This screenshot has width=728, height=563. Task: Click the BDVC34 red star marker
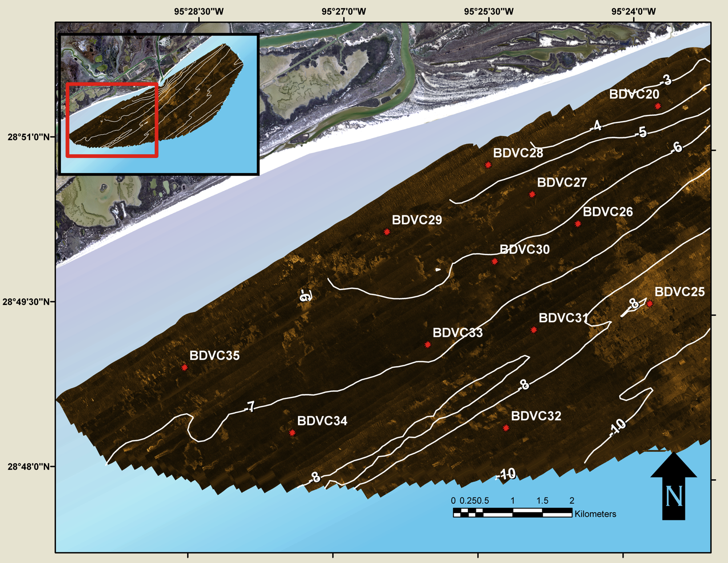point(292,433)
